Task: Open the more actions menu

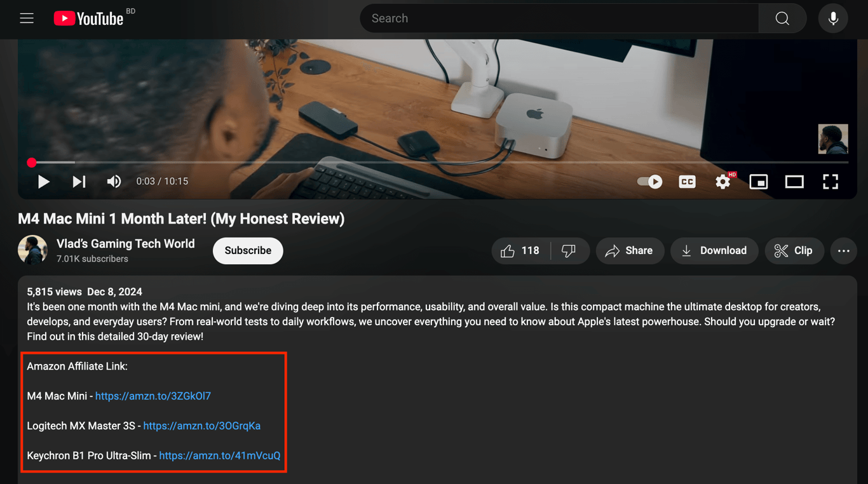Action: (843, 250)
